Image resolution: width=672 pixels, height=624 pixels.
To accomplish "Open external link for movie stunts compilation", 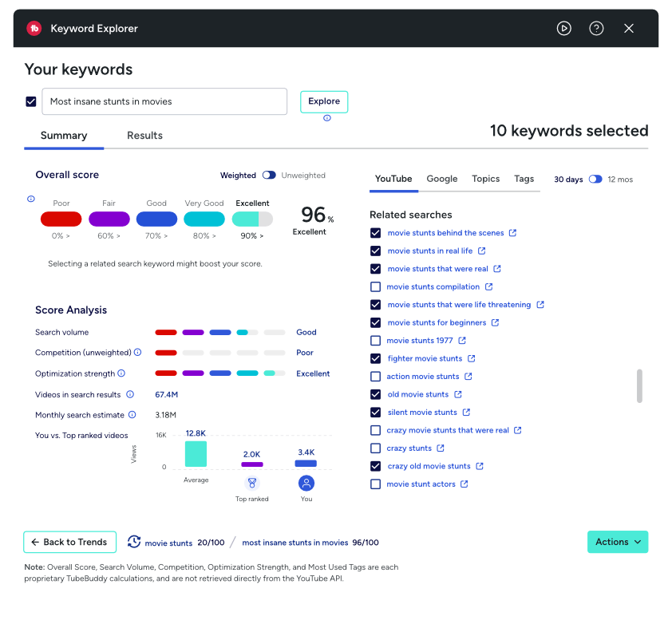I will 488,286.
